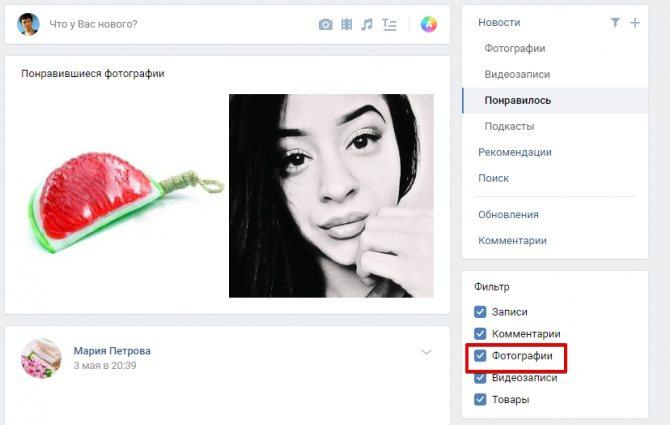Uncheck the Комментарии filter checkbox
This screenshot has width=670, height=425.
click(480, 334)
